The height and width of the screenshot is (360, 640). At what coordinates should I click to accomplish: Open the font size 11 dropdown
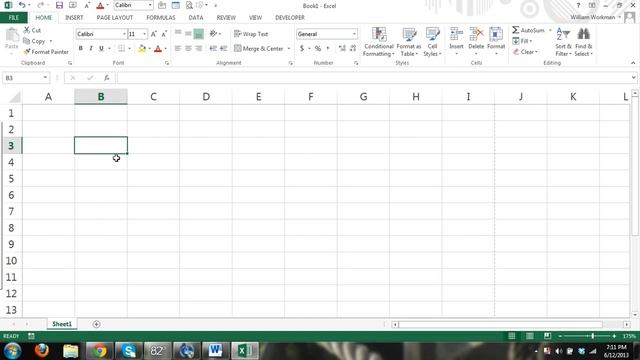click(144, 34)
